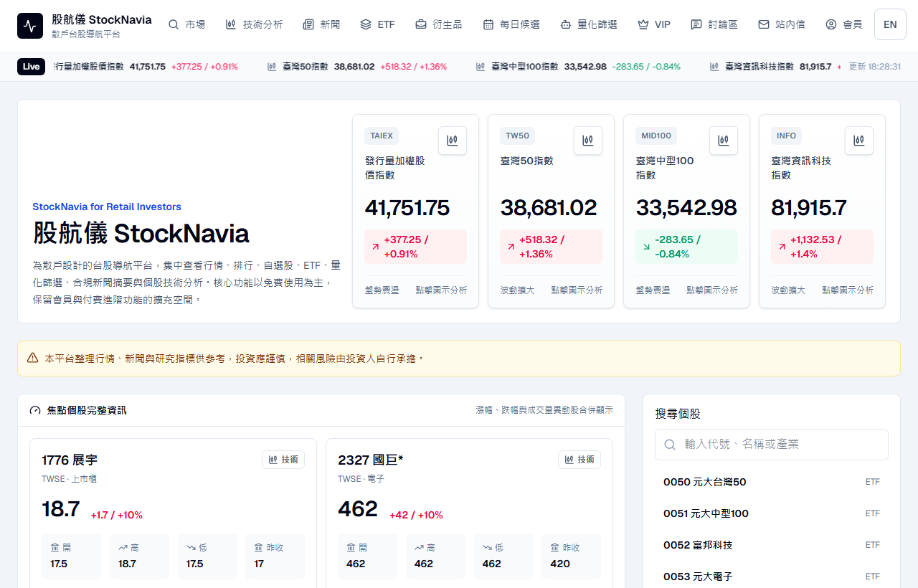Viewport: 918px width, 588px height.
Task: Click the 開 bank icon in 2327 國巨* card
Action: tap(351, 547)
